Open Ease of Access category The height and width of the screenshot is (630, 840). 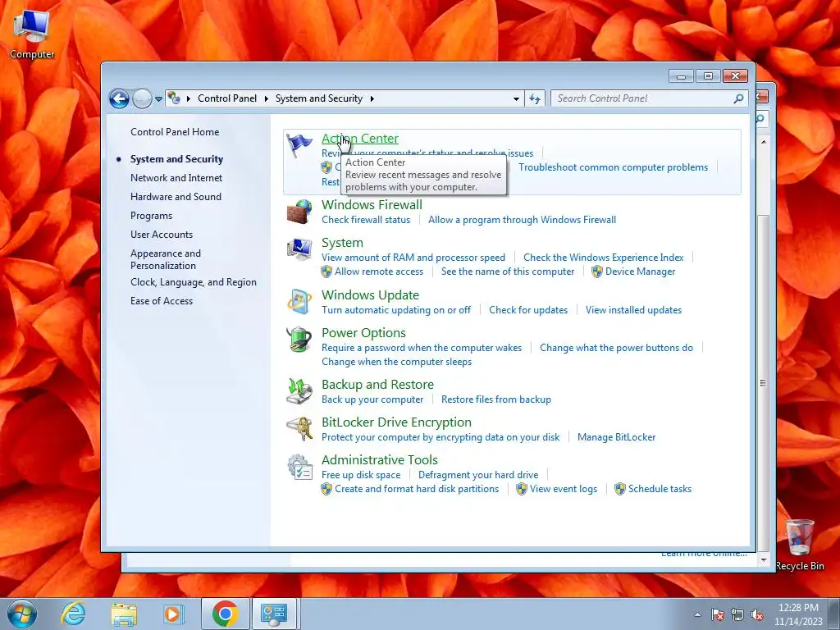pos(162,300)
